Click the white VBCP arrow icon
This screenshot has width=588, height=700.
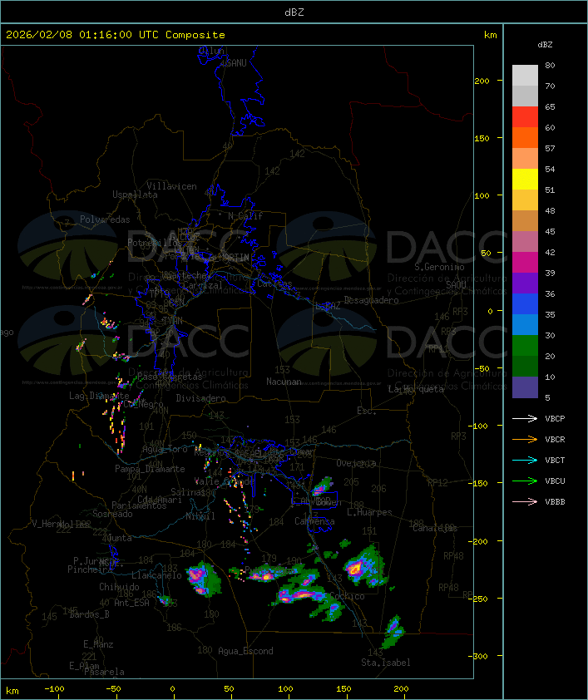[x=525, y=418]
